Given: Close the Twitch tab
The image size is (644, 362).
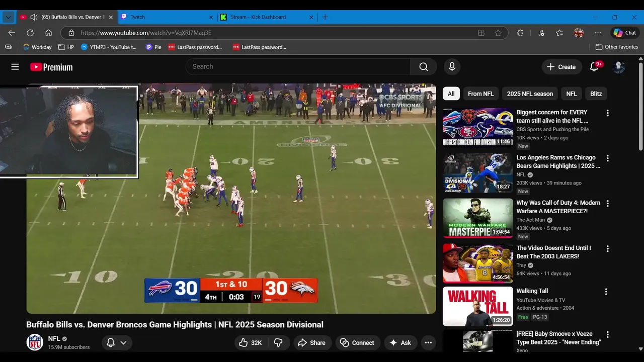Looking at the screenshot, I should tap(211, 17).
